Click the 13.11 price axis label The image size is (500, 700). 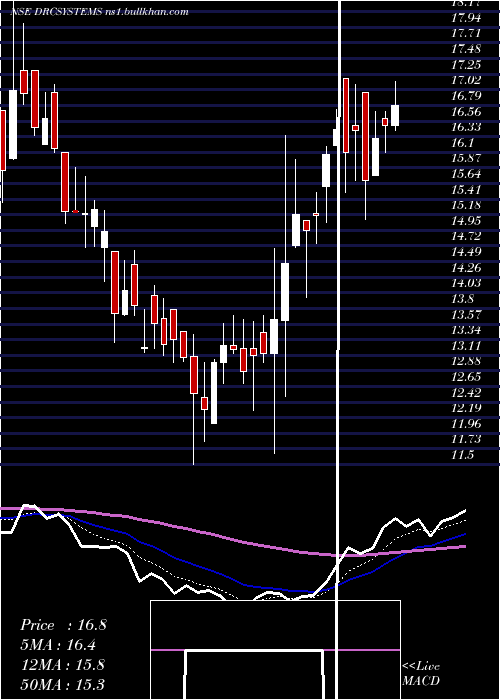point(466,346)
